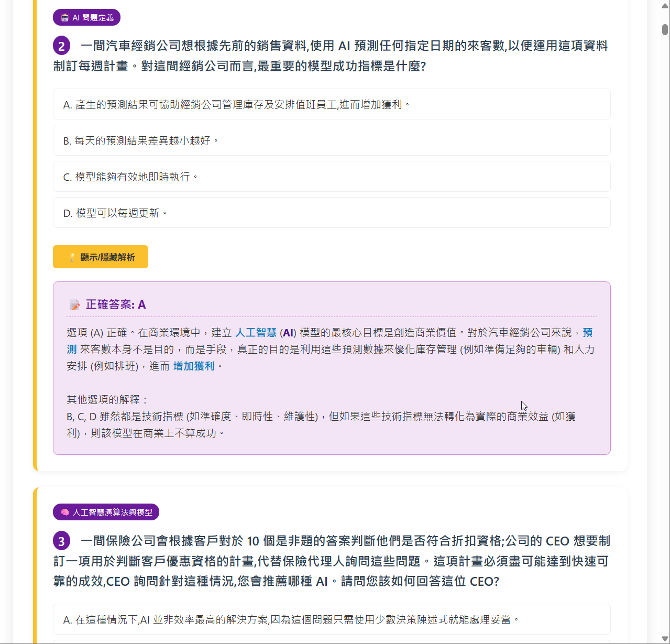Screen dimensions: 670x644
Task: Click the 其他選項的解釋 text line
Action: 107,399
